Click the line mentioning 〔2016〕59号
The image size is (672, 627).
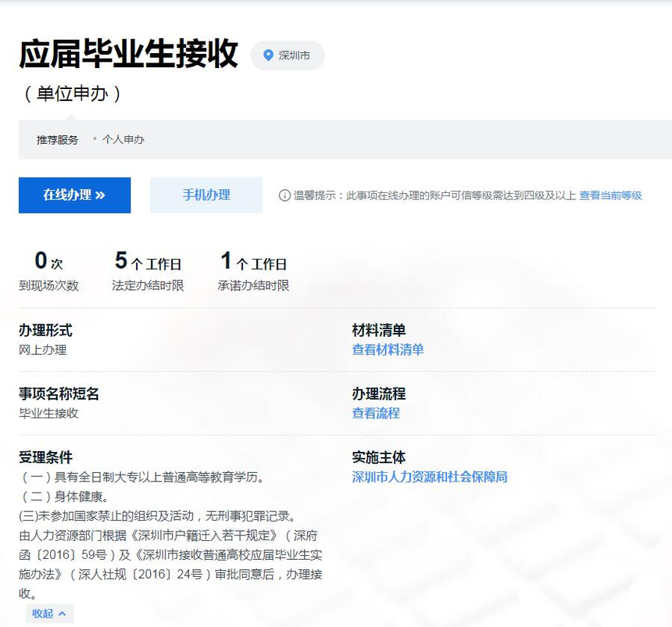(170, 555)
